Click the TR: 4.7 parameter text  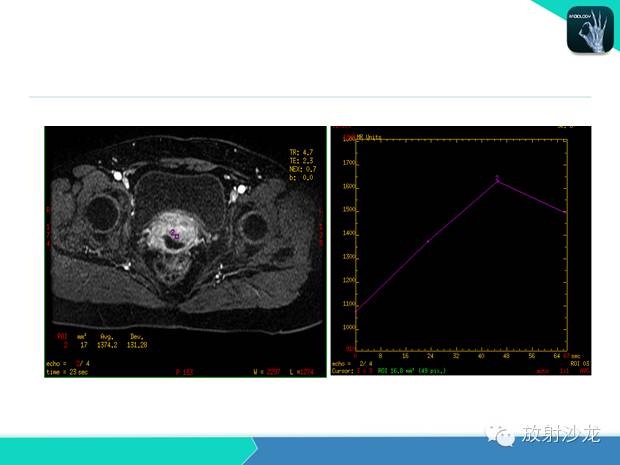coord(301,152)
